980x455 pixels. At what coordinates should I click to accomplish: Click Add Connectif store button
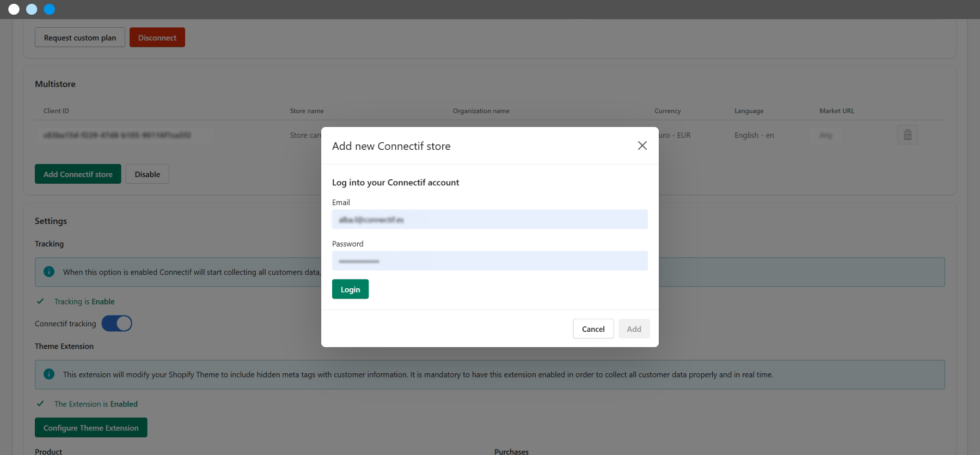78,174
